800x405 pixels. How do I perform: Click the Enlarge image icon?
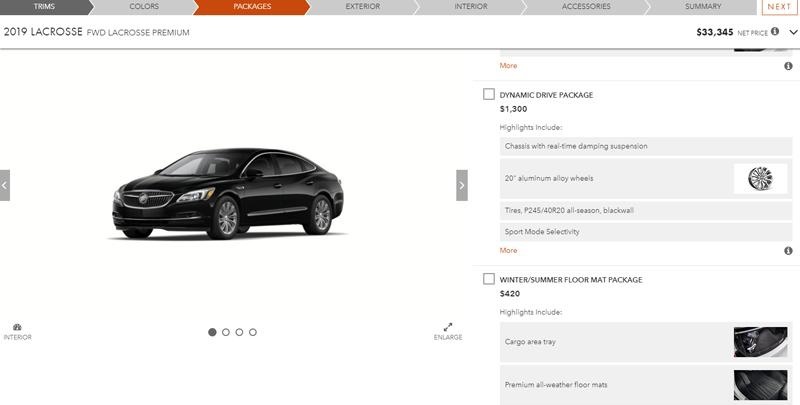(448, 332)
